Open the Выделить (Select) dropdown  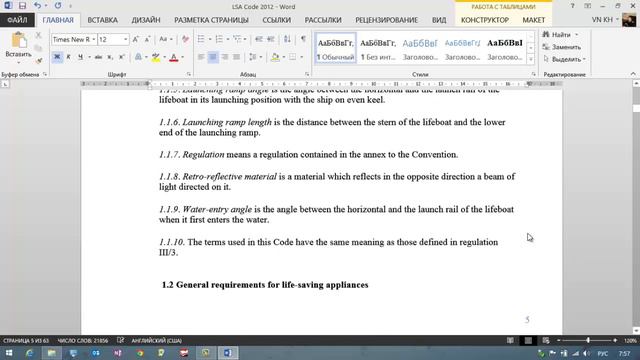tap(565, 59)
